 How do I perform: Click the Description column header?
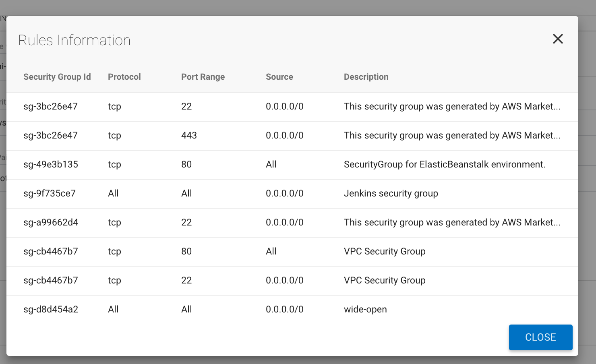click(x=366, y=77)
